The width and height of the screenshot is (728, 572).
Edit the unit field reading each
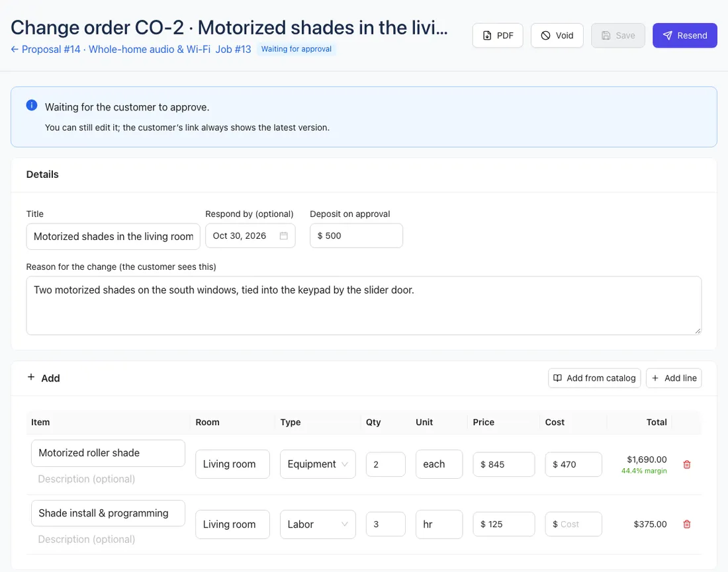pyautogui.click(x=439, y=464)
